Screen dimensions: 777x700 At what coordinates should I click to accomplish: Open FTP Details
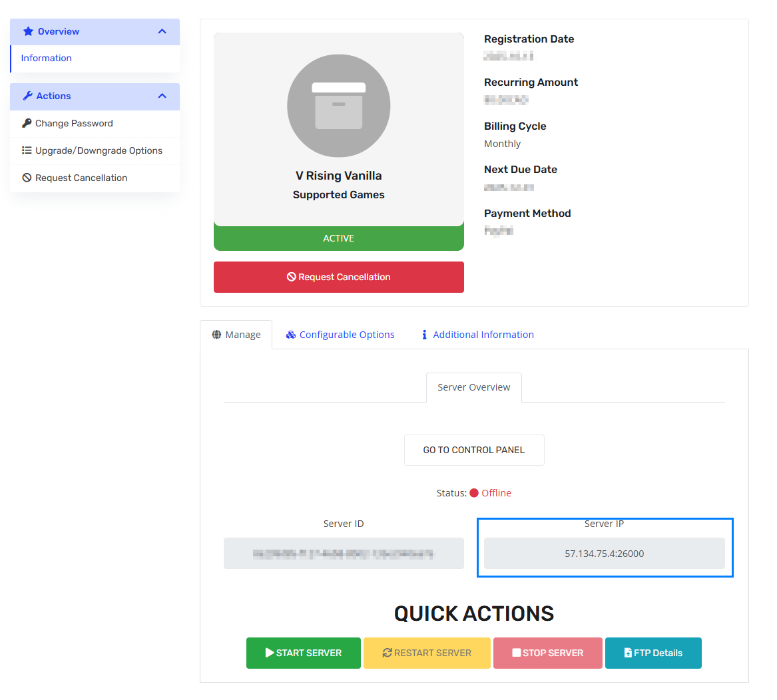(652, 653)
